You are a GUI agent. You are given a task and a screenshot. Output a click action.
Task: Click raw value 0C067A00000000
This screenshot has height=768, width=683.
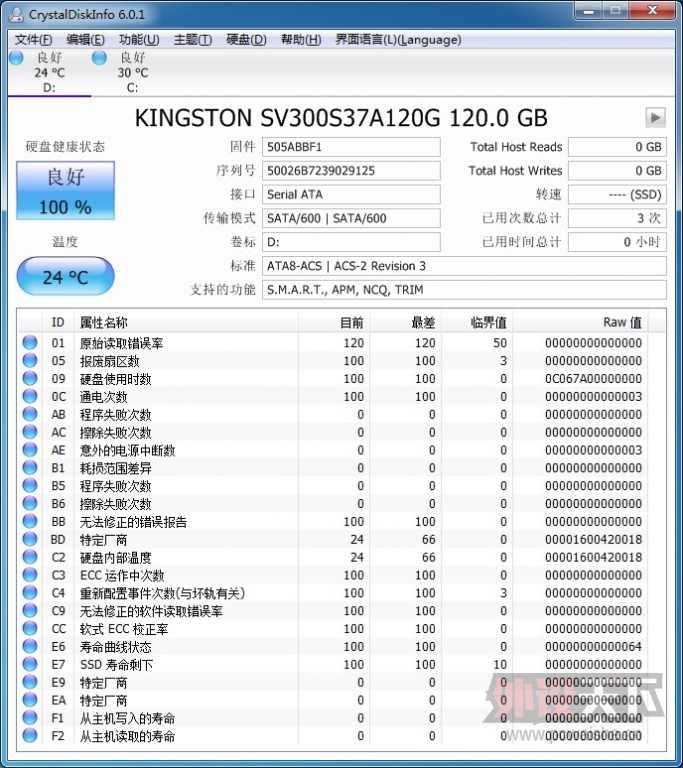click(593, 379)
